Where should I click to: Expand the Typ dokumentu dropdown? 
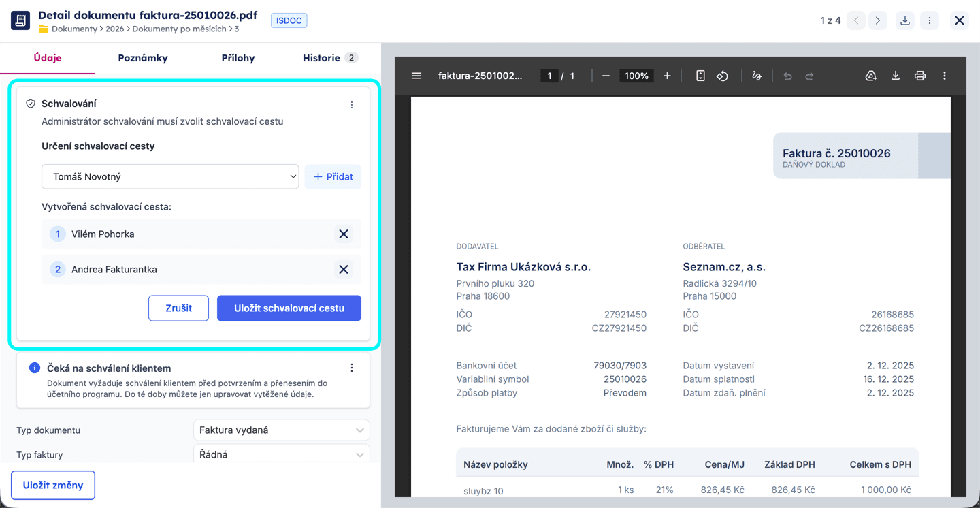282,430
